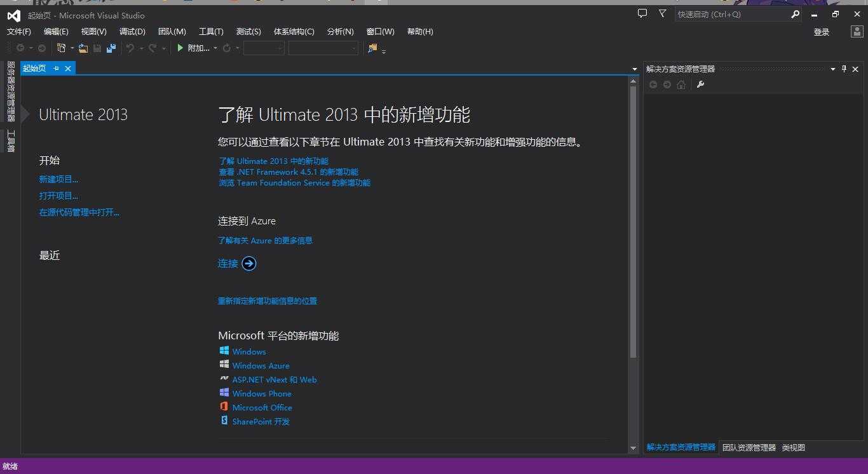The height and width of the screenshot is (474, 868).
Task: Toggle auto-hide pin of 解决方案资源管理器 panel
Action: (844, 69)
